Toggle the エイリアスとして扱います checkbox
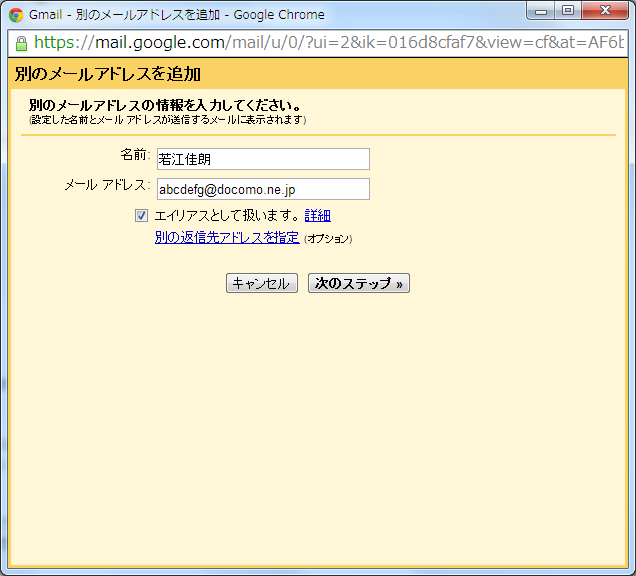The height and width of the screenshot is (576, 636). coord(142,215)
